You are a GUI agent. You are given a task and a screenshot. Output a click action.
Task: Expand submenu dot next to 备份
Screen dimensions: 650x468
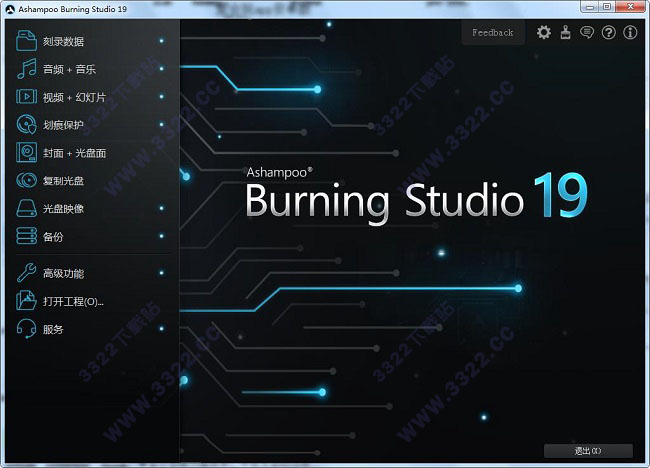(161, 237)
